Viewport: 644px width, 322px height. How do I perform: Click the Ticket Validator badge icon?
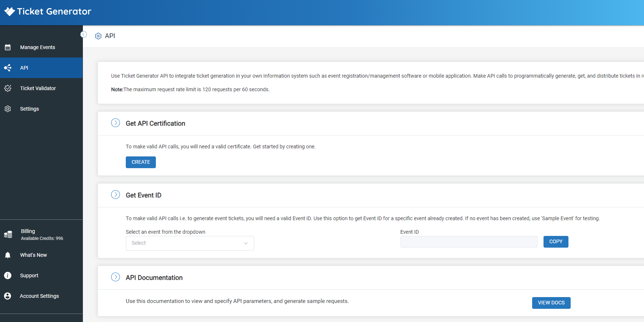[8, 88]
